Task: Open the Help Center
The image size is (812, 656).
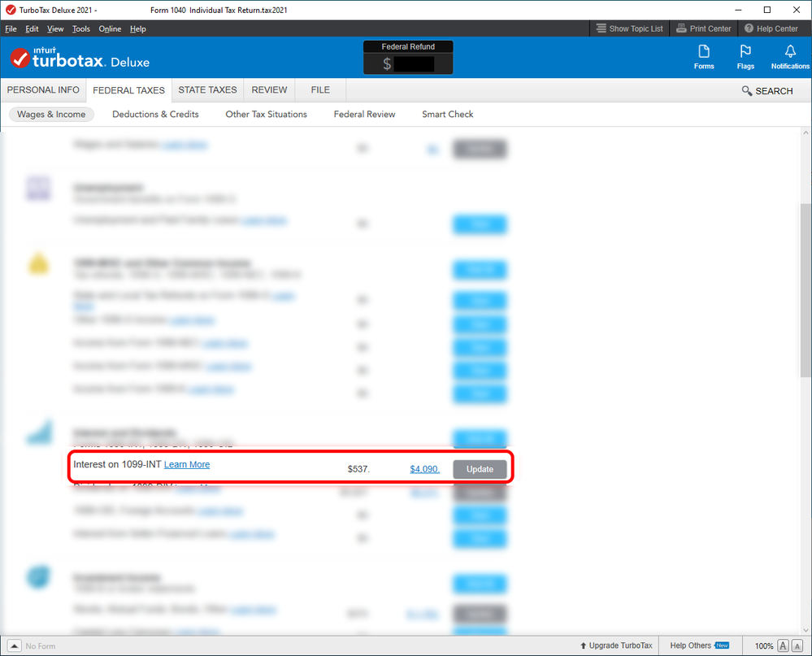Action: [x=771, y=28]
